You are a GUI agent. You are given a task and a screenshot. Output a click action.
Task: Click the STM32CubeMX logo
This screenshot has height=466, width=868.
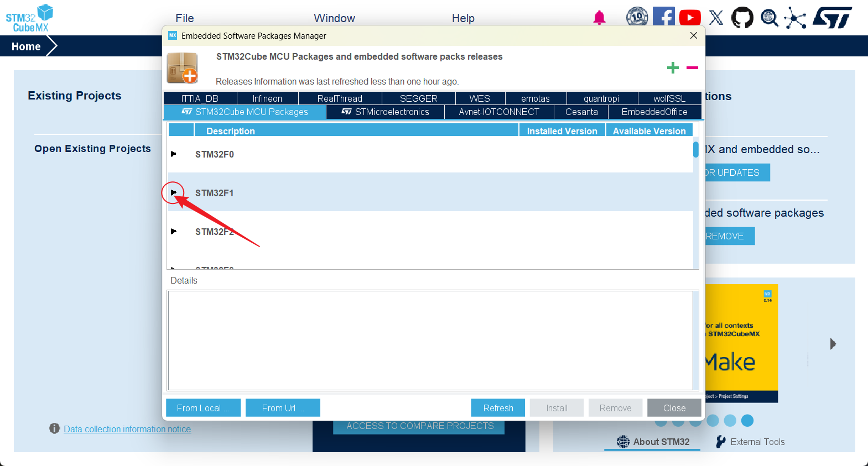tap(29, 18)
